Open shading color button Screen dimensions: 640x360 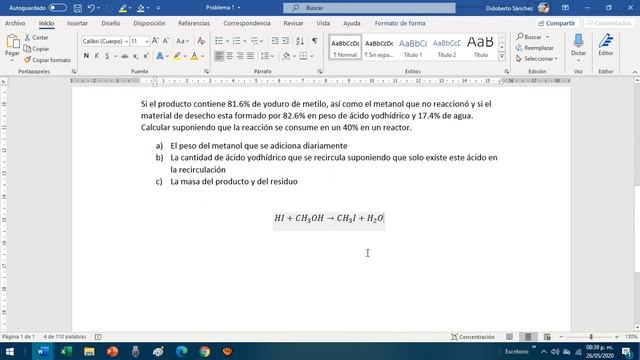point(286,56)
